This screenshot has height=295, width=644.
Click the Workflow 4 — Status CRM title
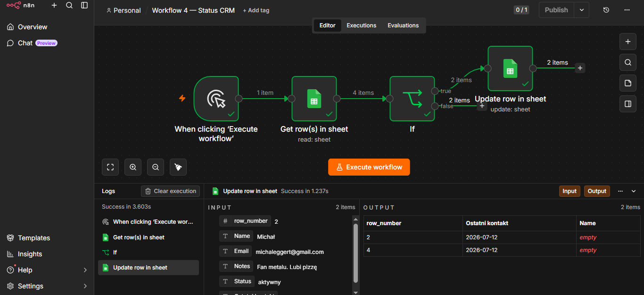(x=193, y=10)
